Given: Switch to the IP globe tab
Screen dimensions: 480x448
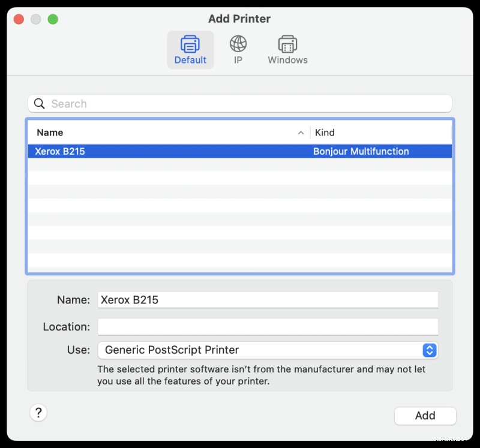Looking at the screenshot, I should pyautogui.click(x=238, y=50).
